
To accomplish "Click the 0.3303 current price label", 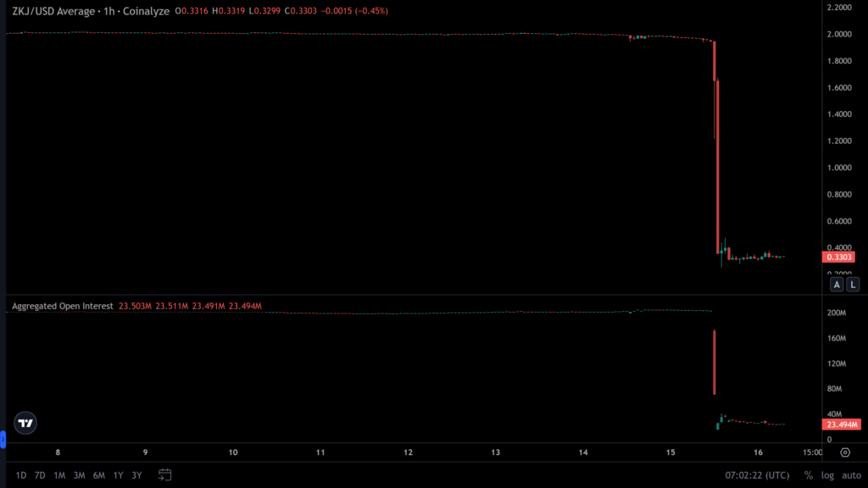I will [839, 257].
